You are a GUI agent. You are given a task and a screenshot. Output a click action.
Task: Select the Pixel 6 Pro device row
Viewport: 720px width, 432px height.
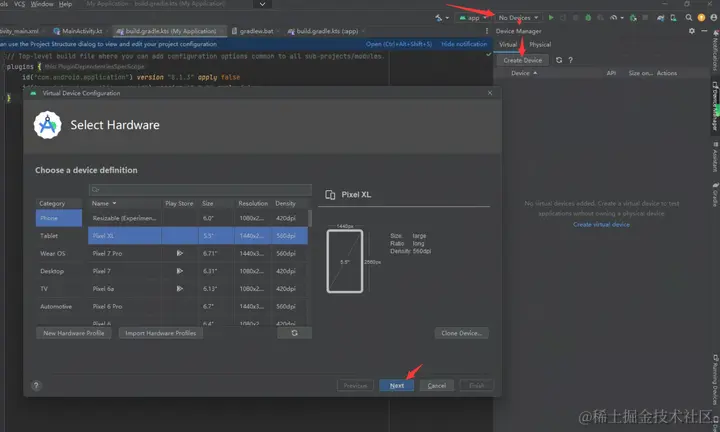tap(198, 306)
